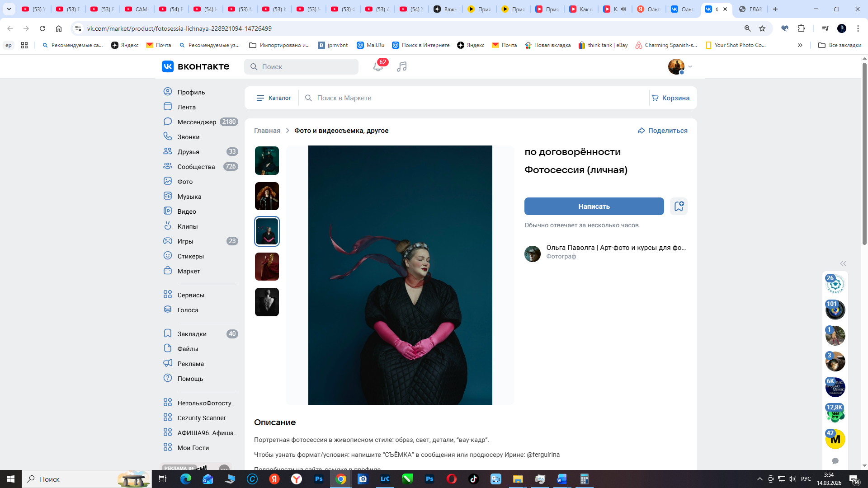Open Клипы in the sidebar
The height and width of the screenshot is (488, 868).
[187, 226]
